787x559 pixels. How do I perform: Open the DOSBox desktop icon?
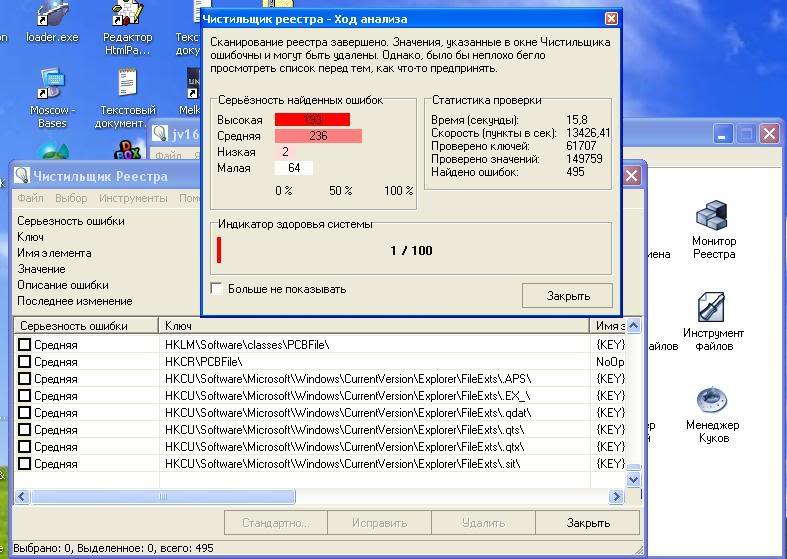127,151
